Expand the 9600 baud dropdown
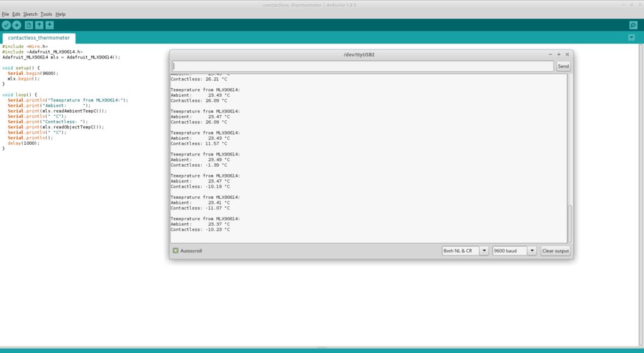 click(532, 250)
